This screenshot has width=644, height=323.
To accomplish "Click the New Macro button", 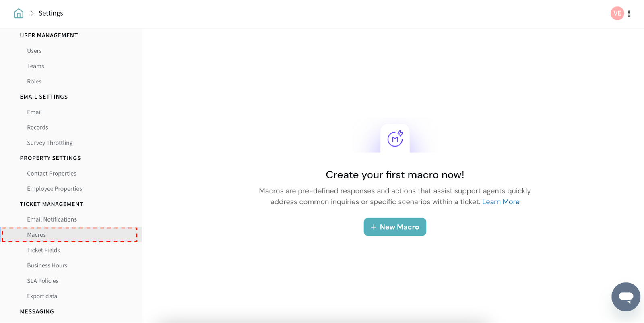I will 394,227.
